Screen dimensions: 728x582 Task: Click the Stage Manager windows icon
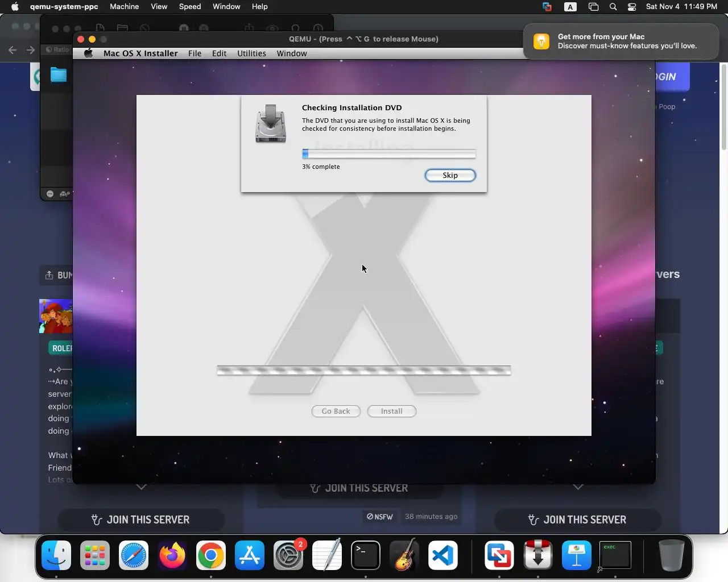point(593,7)
